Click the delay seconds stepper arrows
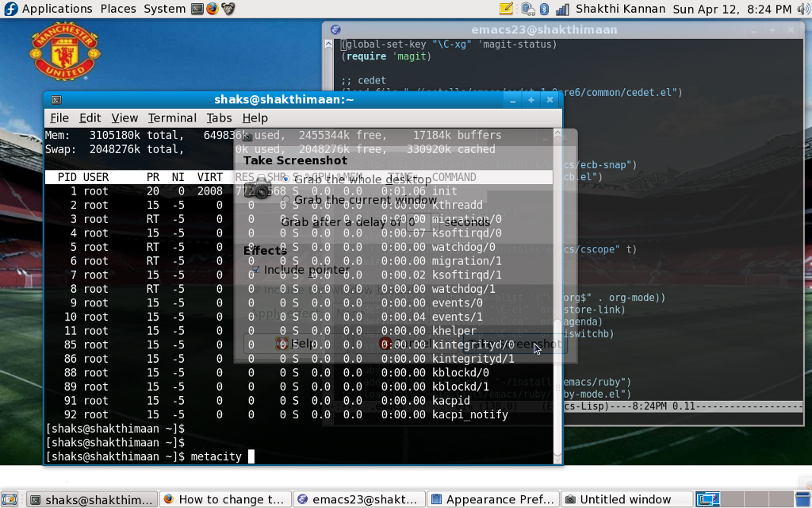The width and height of the screenshot is (812, 508). 435,222
